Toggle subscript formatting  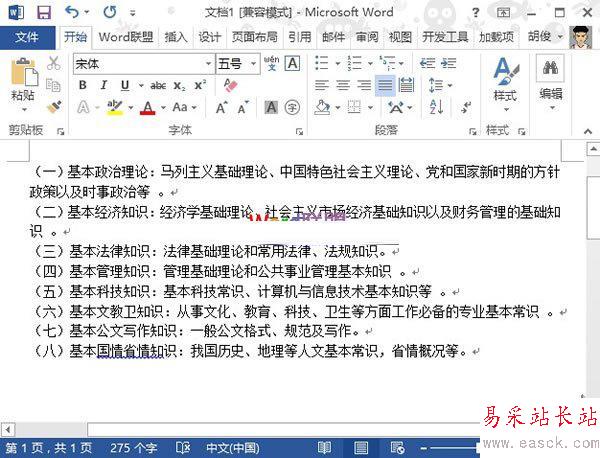[x=179, y=86]
